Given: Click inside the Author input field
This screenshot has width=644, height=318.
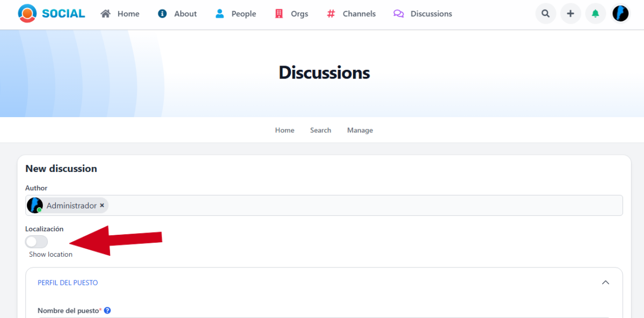Looking at the screenshot, I should tap(365, 205).
